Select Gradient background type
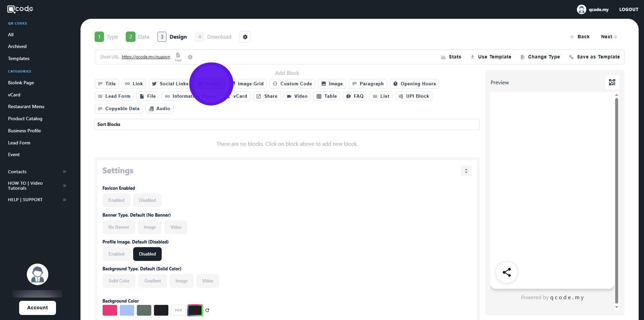Screen dimensions: 644x320 [152, 281]
